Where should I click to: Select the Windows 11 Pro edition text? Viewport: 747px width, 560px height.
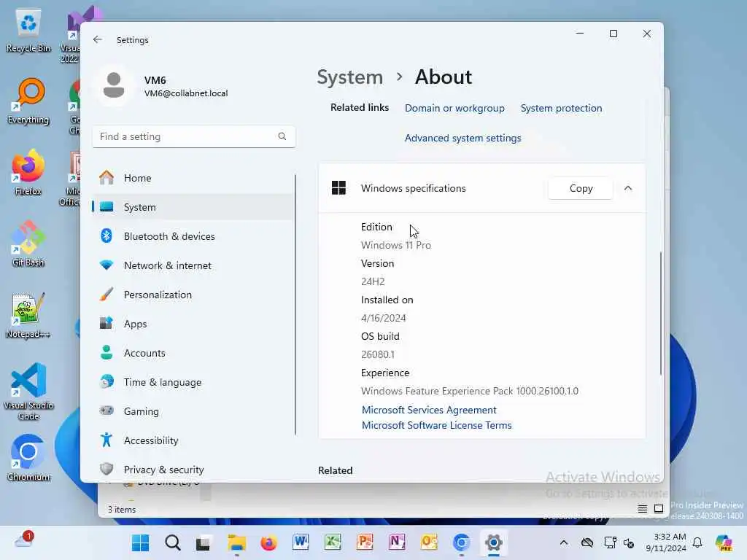coord(396,245)
